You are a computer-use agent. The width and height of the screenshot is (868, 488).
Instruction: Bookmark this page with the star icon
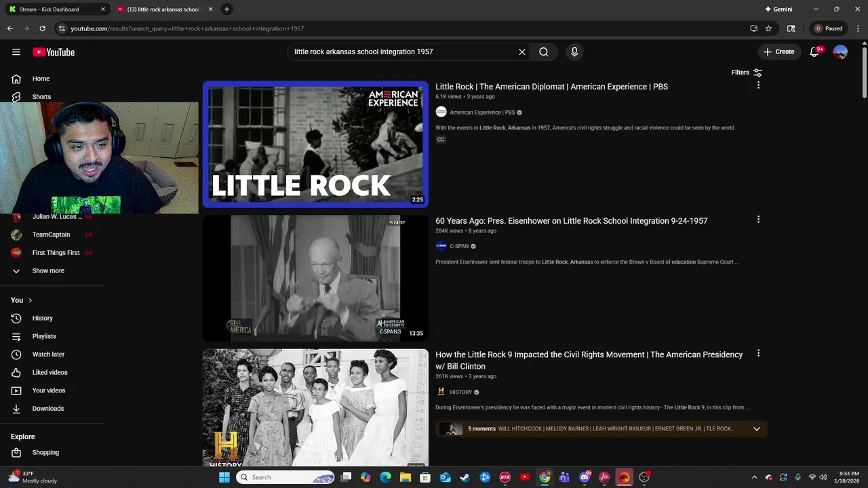pyautogui.click(x=768, y=28)
